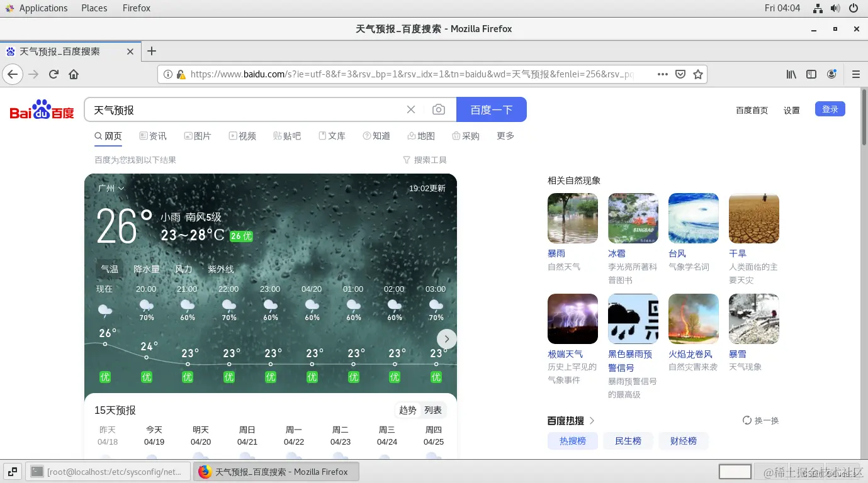Viewport: 868px width, 483px height.
Task: Reload the current page
Action: [54, 74]
